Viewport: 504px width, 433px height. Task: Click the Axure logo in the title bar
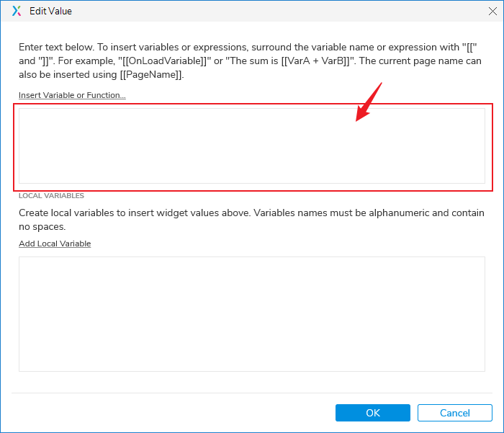(17, 11)
